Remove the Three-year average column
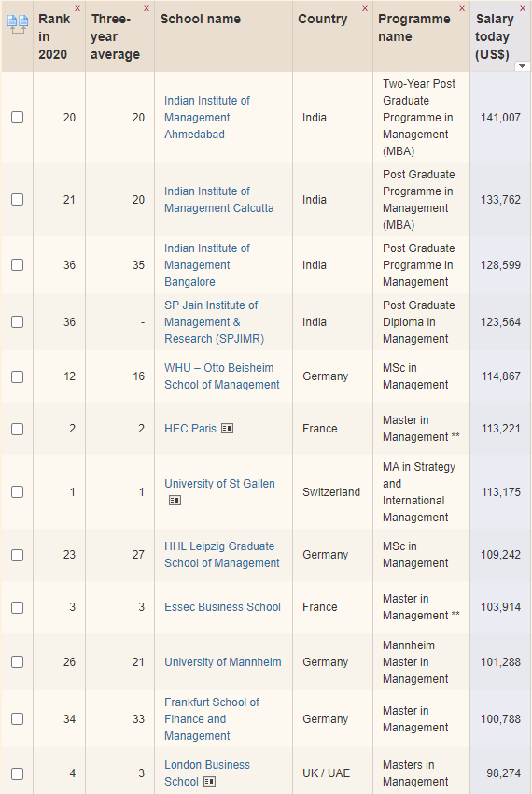 click(x=147, y=8)
